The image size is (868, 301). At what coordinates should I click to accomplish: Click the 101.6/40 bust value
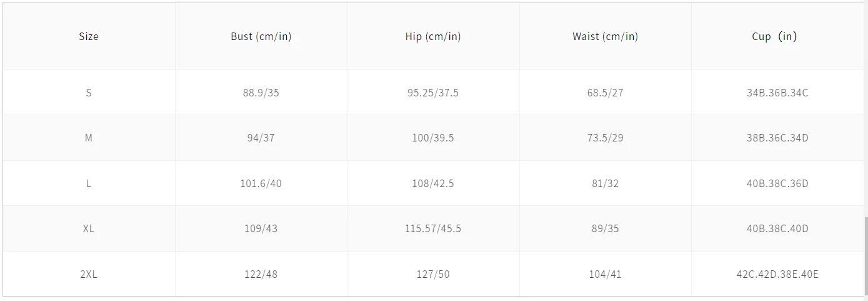(261, 183)
